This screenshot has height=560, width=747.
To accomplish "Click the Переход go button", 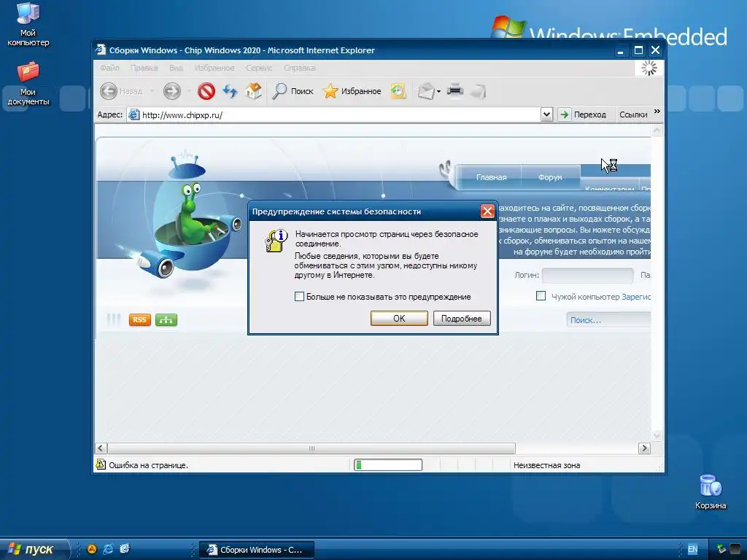I will click(x=582, y=114).
